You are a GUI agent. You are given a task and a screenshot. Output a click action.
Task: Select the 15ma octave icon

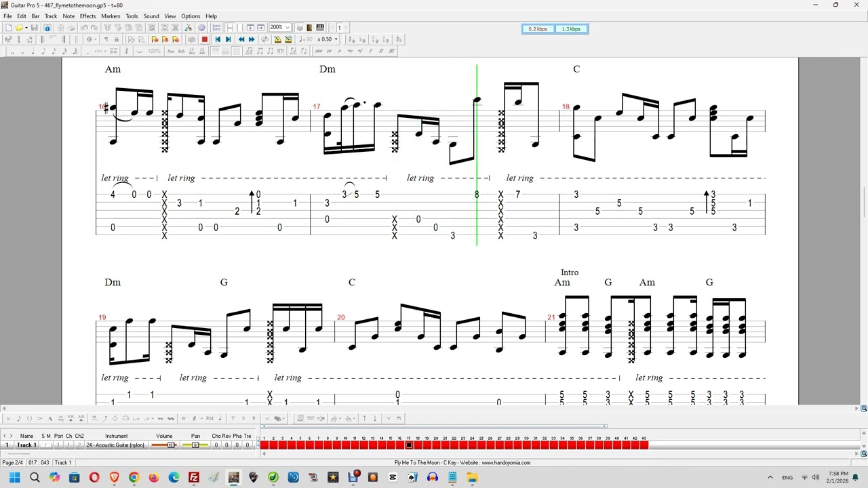192,52
